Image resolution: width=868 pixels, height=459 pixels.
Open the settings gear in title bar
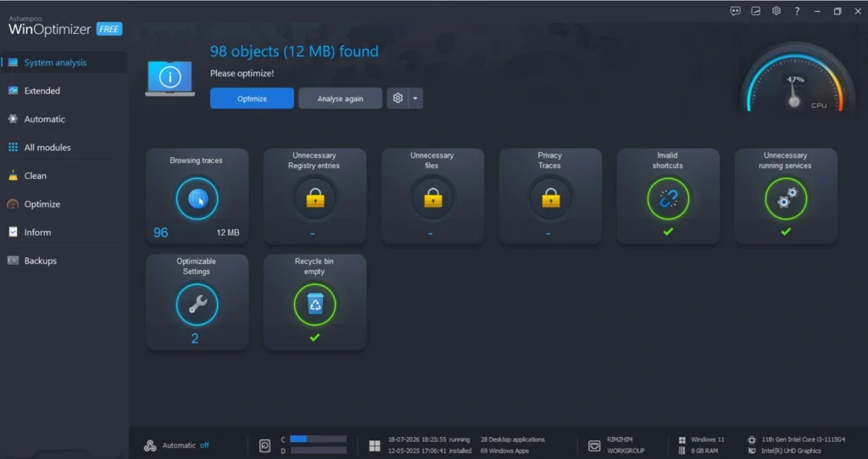(x=776, y=11)
